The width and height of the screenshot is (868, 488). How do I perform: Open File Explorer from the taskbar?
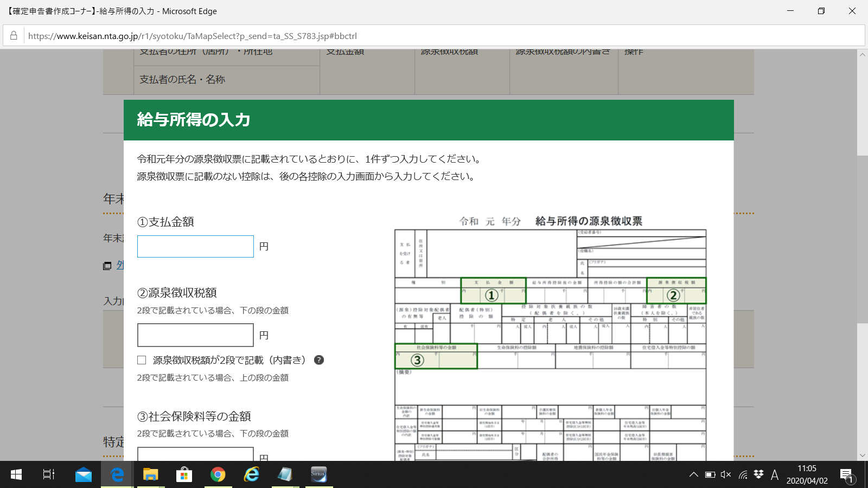pos(150,475)
